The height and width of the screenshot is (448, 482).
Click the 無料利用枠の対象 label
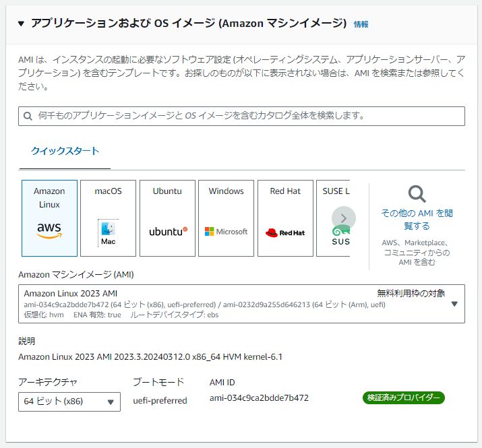pos(411,294)
